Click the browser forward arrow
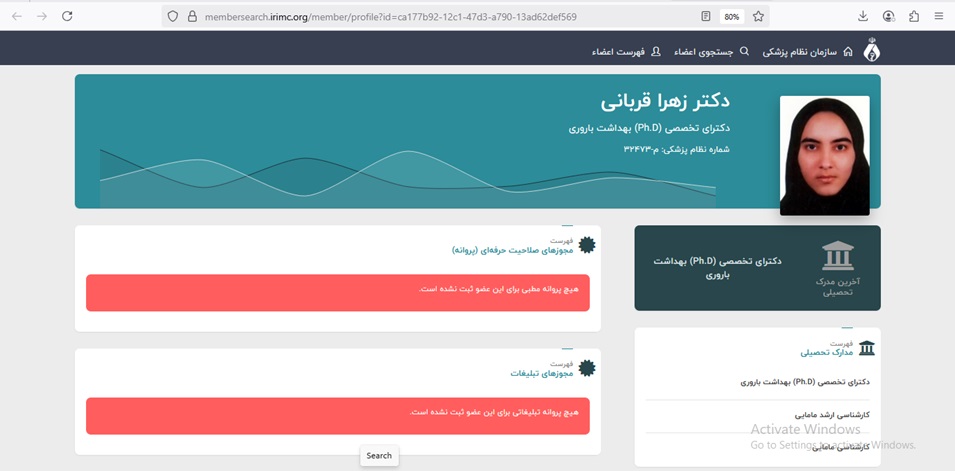This screenshot has height=471, width=955. pos(42,16)
